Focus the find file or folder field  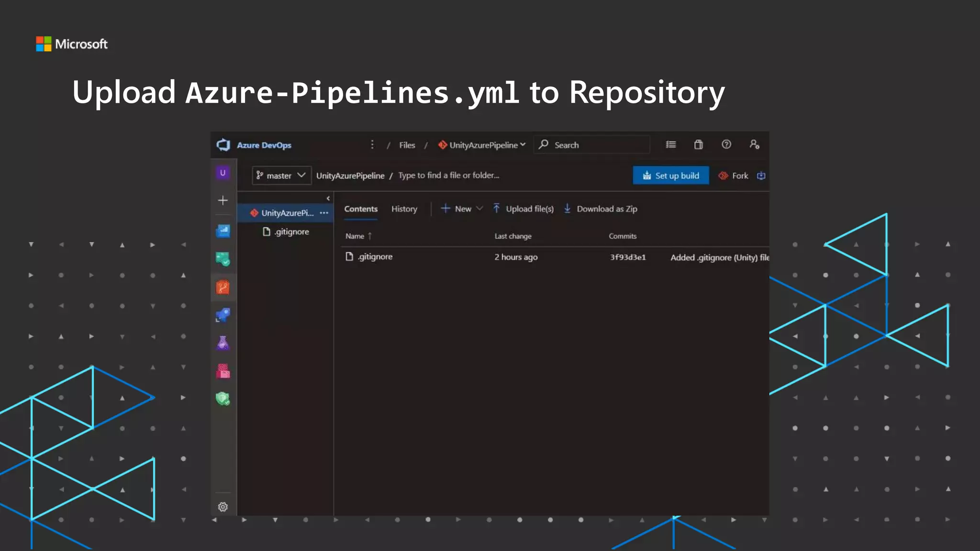pyautogui.click(x=449, y=176)
